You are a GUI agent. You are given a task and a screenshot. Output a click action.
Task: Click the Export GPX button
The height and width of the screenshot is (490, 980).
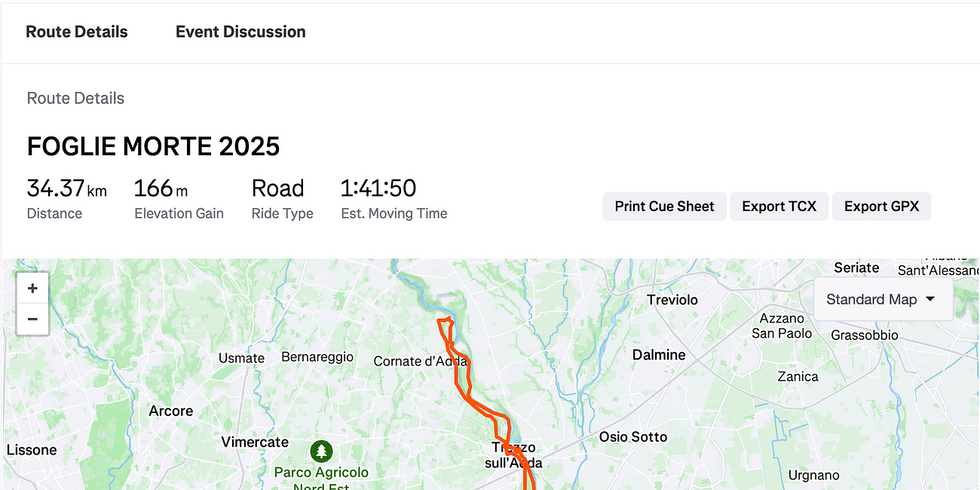[x=881, y=206]
